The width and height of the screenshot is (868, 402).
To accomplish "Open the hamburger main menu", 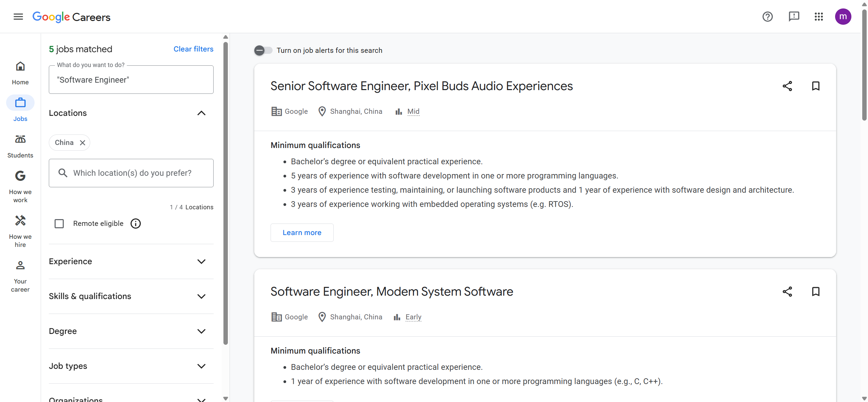I will [x=18, y=17].
